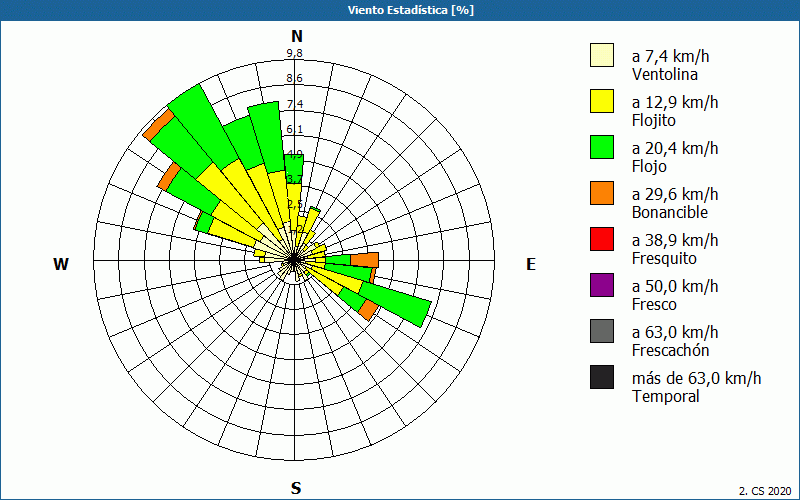Click the '8,6' radial scale value
Viewport: 800px width, 500px height.
tap(294, 78)
